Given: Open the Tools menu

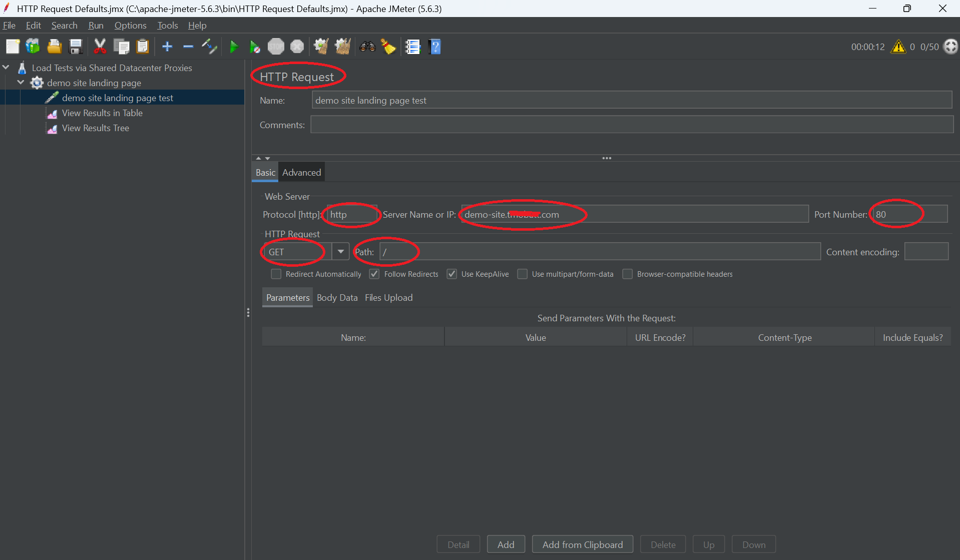Looking at the screenshot, I should click(167, 25).
